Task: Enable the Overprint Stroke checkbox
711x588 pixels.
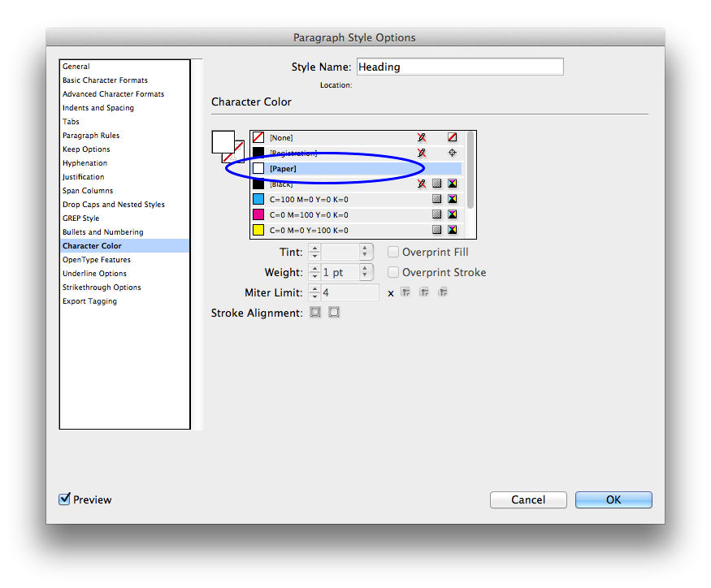Action: (393, 272)
